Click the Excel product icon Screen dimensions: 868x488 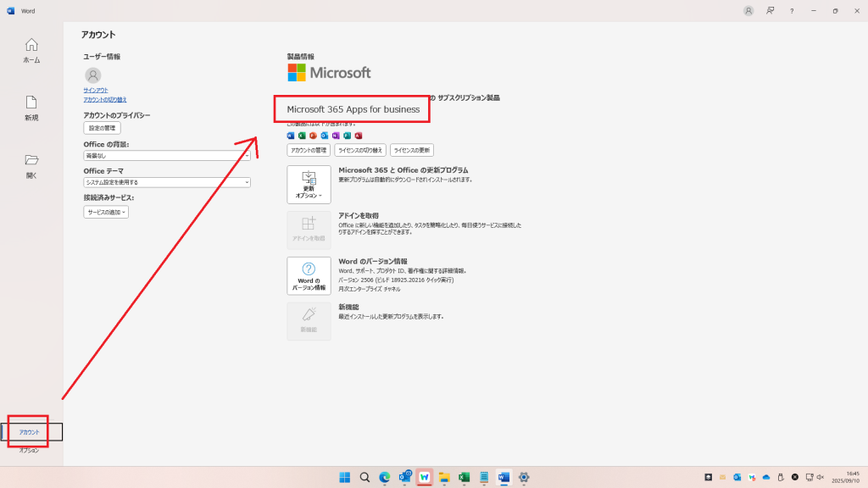[x=302, y=136]
